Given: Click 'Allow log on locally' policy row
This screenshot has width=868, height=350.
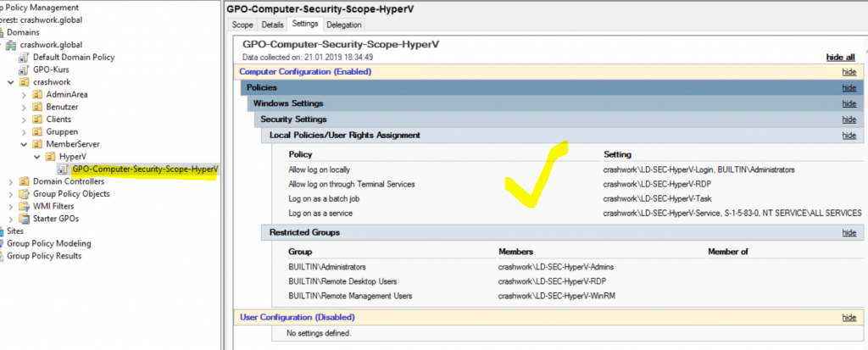Looking at the screenshot, I should tap(320, 170).
